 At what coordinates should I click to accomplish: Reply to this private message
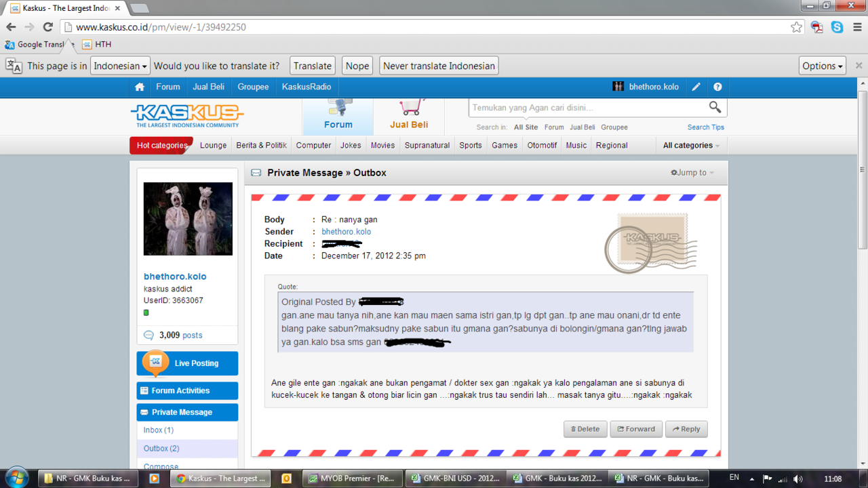pos(686,429)
